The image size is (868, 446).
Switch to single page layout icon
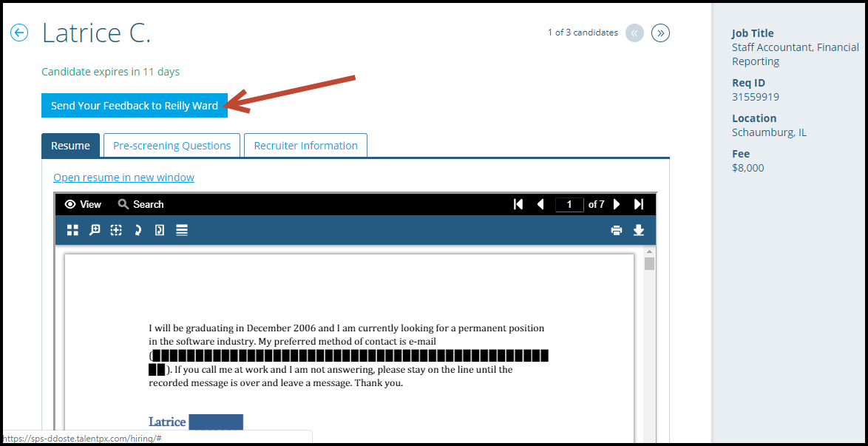(159, 230)
